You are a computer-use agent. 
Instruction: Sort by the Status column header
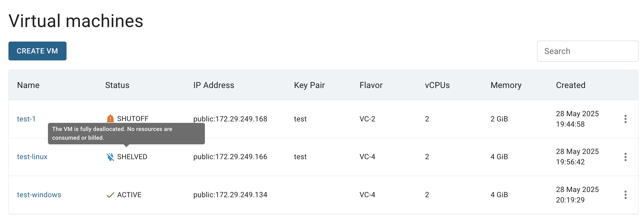[x=117, y=85]
